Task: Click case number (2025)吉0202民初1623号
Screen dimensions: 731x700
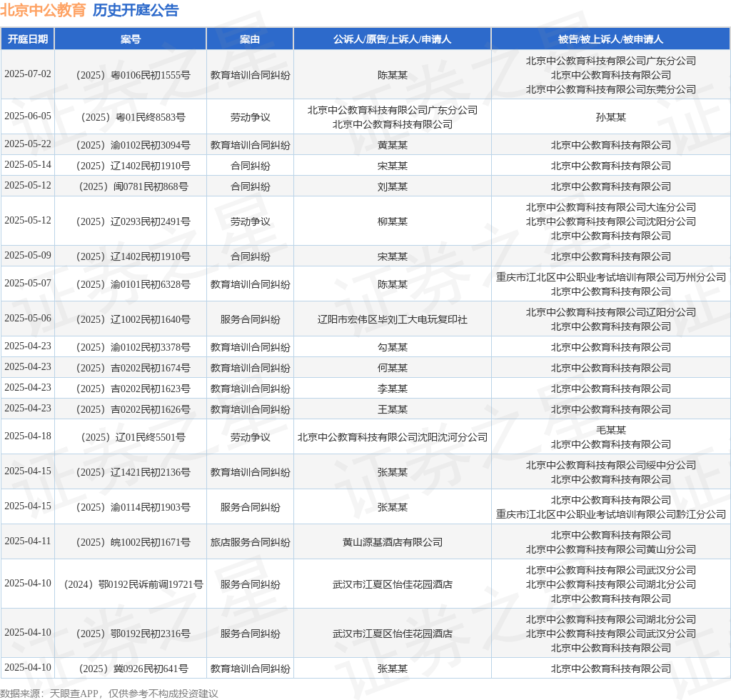Action: pos(133,389)
